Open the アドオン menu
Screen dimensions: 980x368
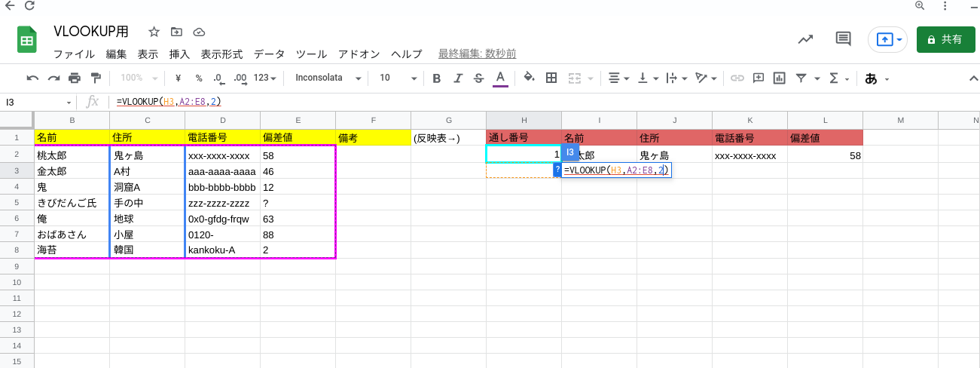click(x=359, y=54)
